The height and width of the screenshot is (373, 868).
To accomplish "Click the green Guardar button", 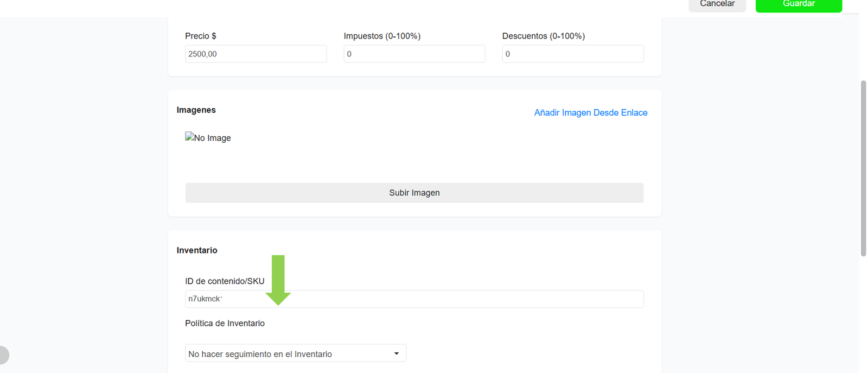I will point(798,4).
